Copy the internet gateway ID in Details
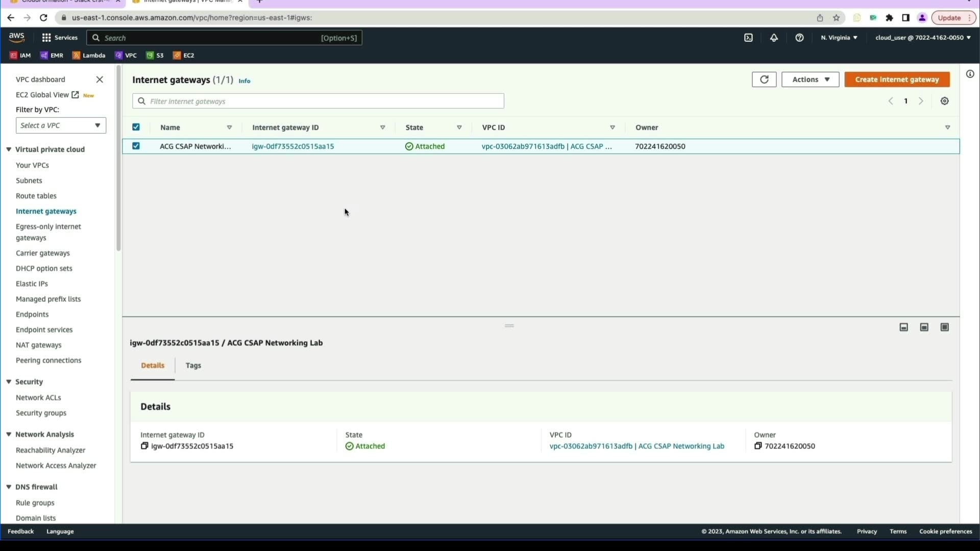This screenshot has width=980, height=551. click(x=144, y=446)
